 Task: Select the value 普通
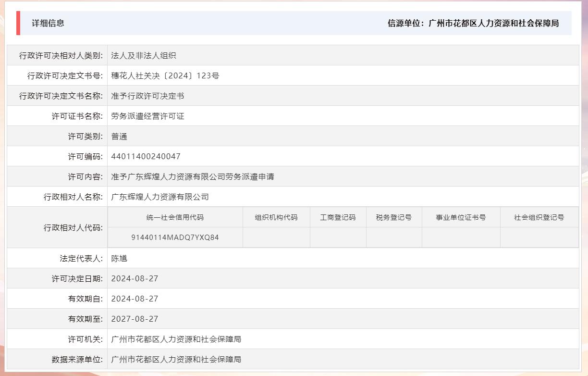tap(119, 136)
